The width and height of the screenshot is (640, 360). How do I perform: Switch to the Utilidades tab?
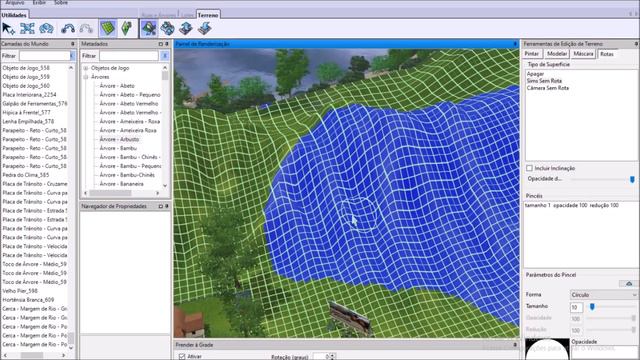tap(14, 15)
